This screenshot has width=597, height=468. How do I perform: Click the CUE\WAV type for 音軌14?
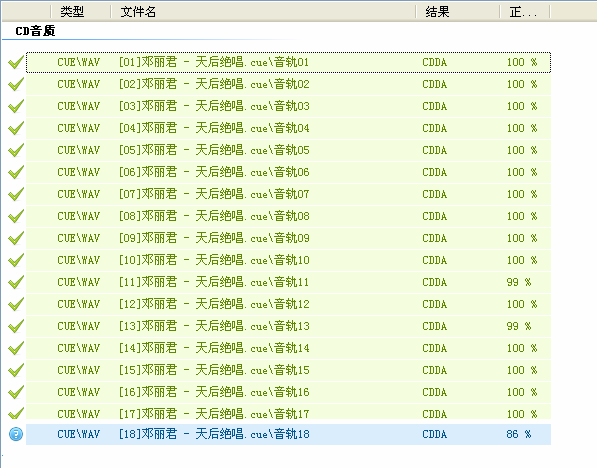point(78,349)
